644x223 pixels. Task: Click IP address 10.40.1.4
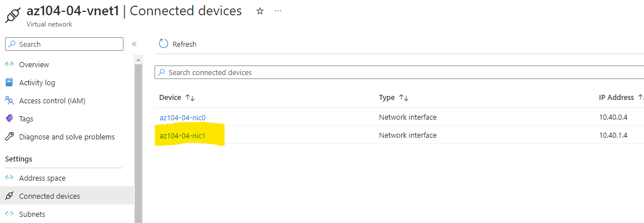613,135
